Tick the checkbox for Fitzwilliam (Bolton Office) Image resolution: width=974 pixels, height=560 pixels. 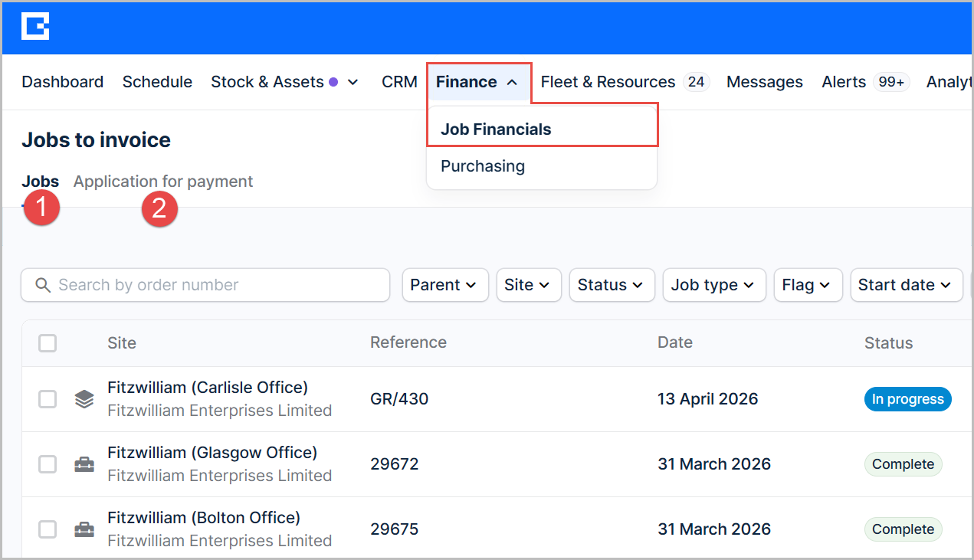coord(48,529)
